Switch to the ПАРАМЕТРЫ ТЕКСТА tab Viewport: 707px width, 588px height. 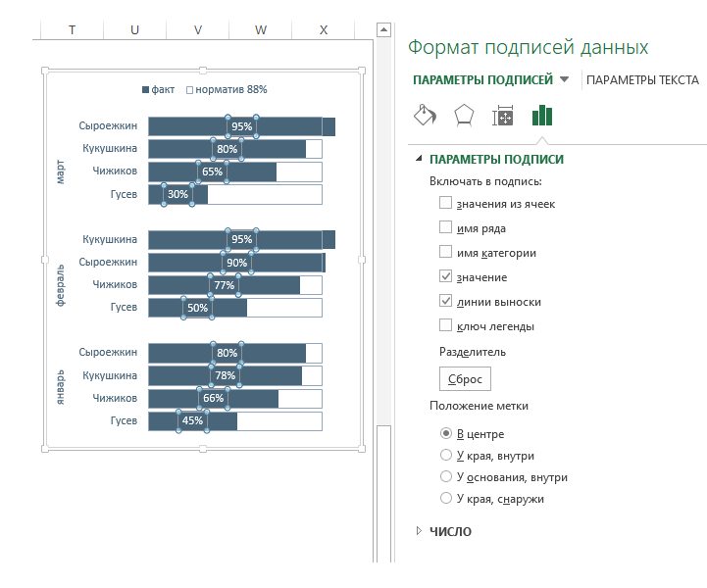click(642, 80)
